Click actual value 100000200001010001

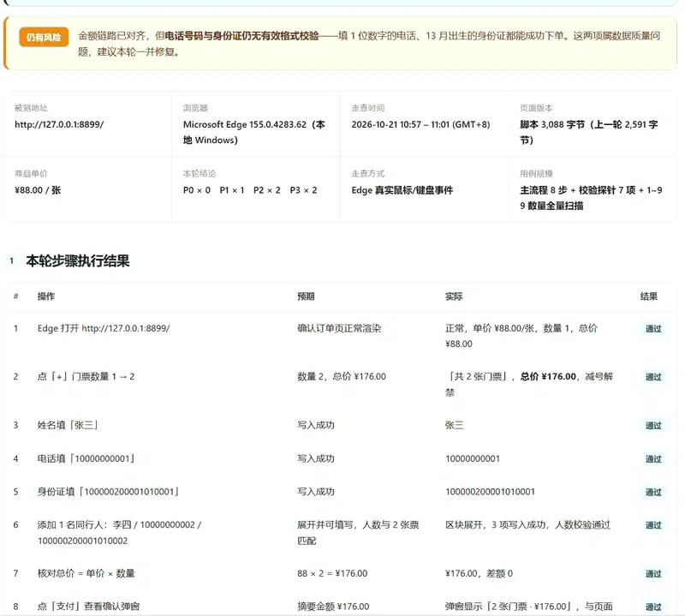coord(490,492)
